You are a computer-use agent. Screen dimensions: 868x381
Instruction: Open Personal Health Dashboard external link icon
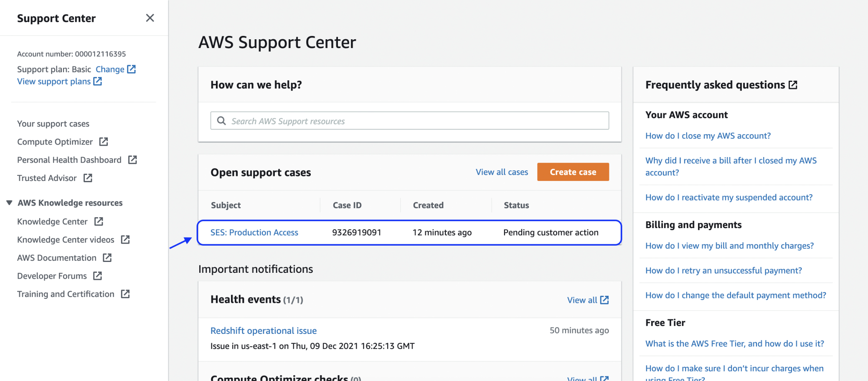coord(132,160)
